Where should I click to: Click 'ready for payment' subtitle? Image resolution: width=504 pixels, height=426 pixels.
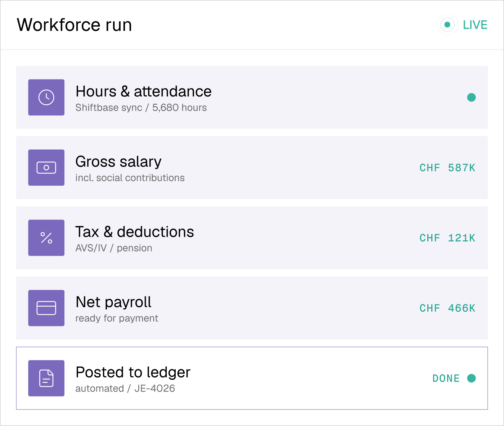tap(117, 318)
